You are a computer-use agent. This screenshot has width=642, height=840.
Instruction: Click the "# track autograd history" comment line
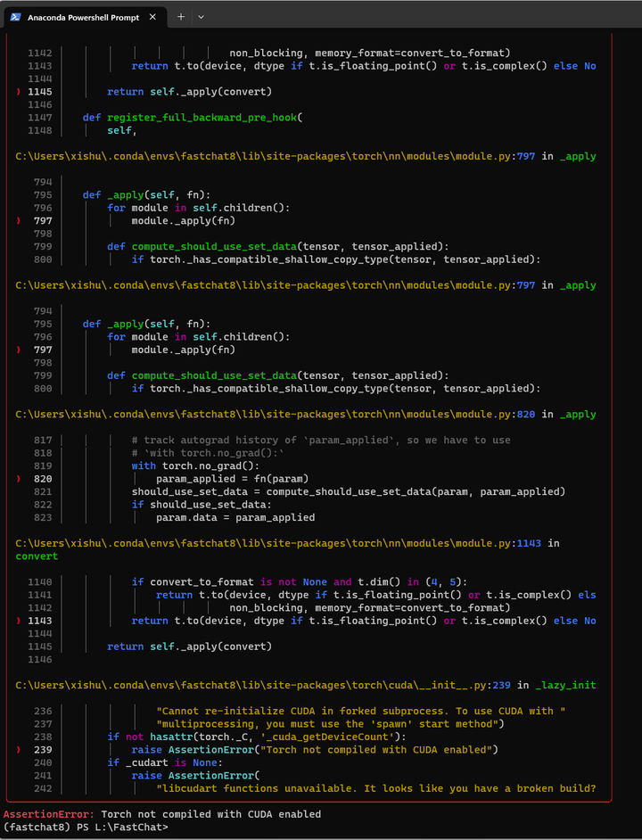[321, 441]
